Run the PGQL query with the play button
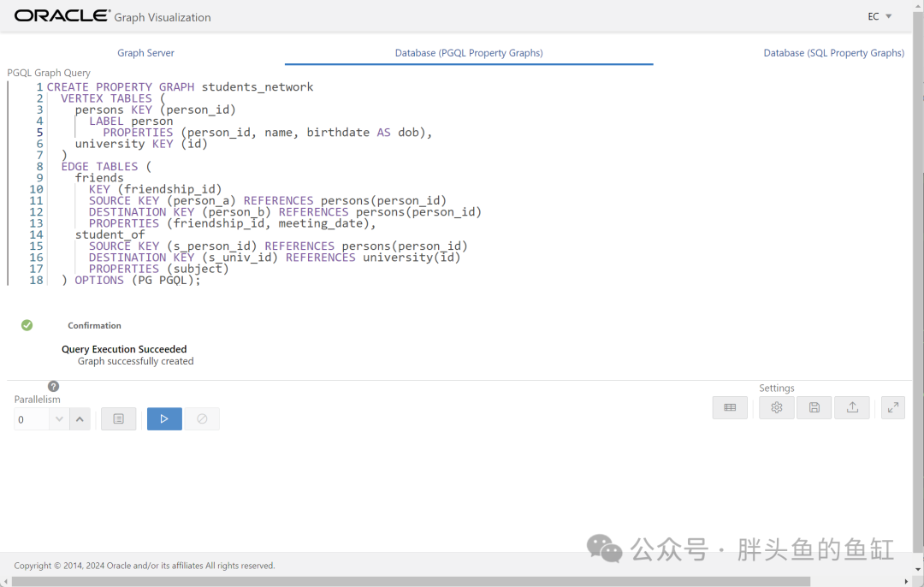 164,419
